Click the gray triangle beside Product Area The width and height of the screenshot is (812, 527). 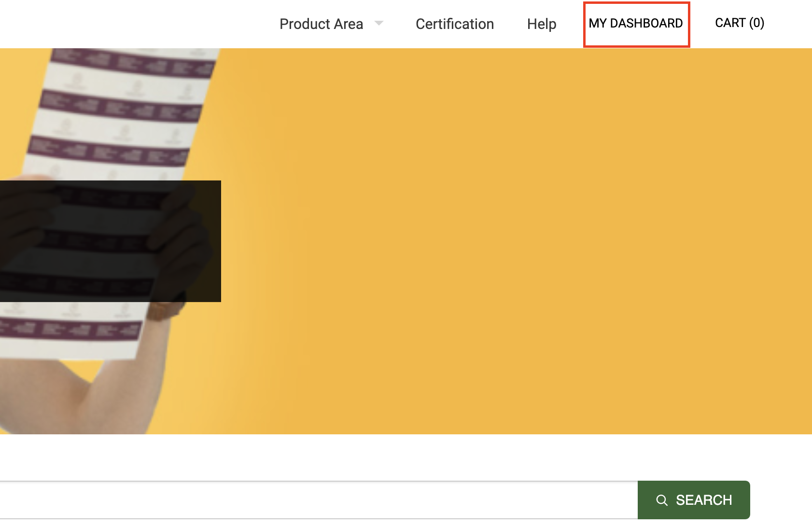pyautogui.click(x=379, y=23)
